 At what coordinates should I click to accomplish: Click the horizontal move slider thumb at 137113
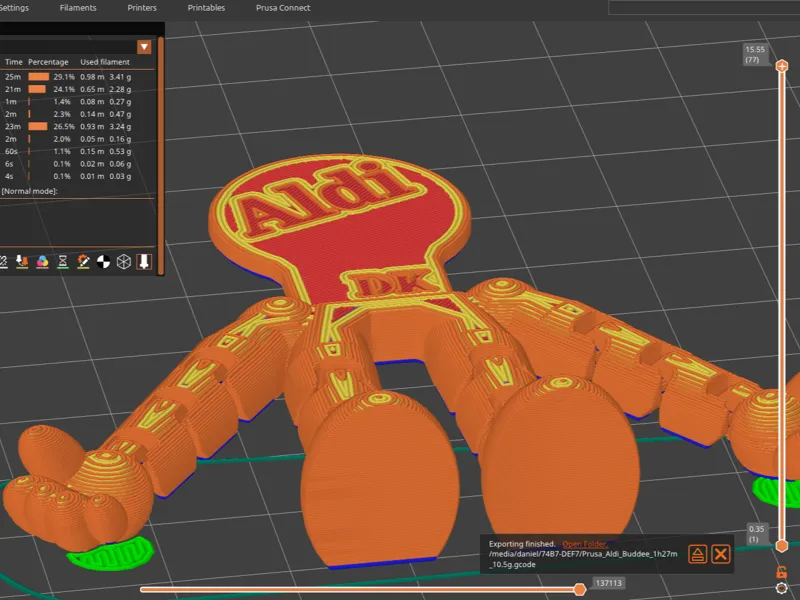coord(580,590)
